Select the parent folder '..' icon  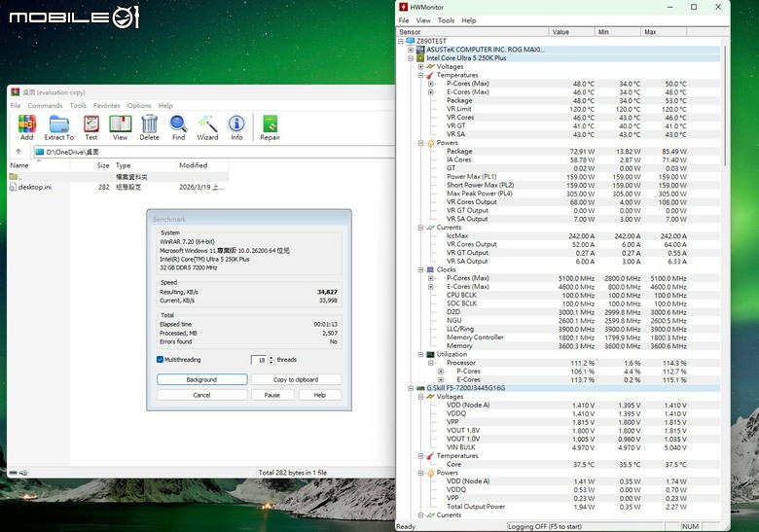pos(13,177)
